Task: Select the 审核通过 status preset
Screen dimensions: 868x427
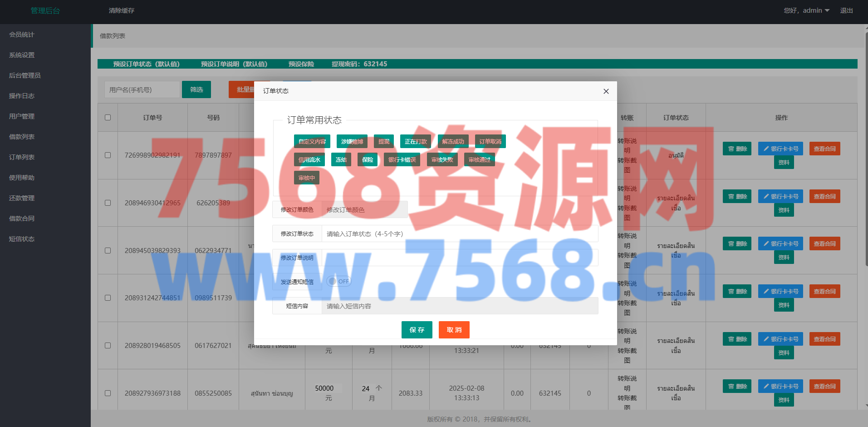Action: tap(479, 160)
